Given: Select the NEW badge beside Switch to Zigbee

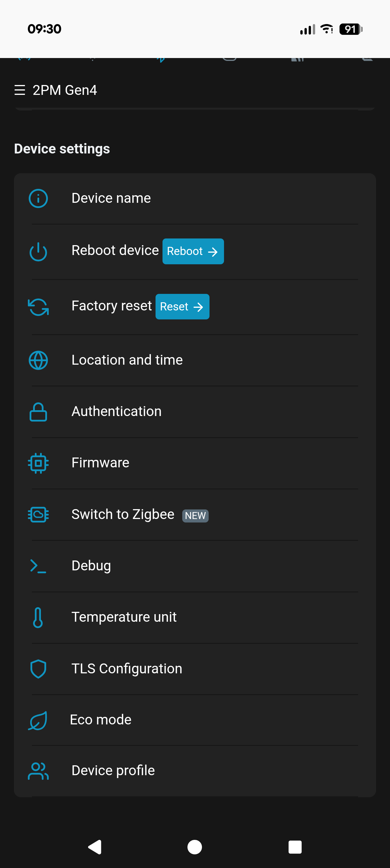Looking at the screenshot, I should pyautogui.click(x=195, y=516).
